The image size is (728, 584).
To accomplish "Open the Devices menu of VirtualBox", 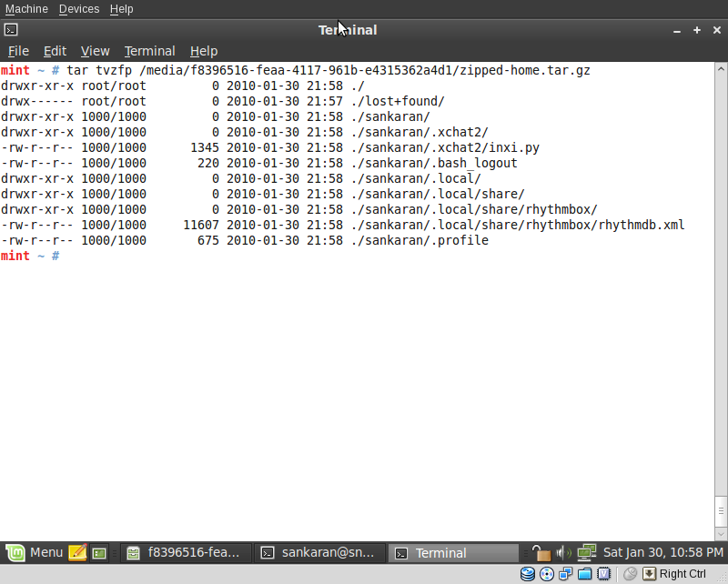I will point(78,9).
